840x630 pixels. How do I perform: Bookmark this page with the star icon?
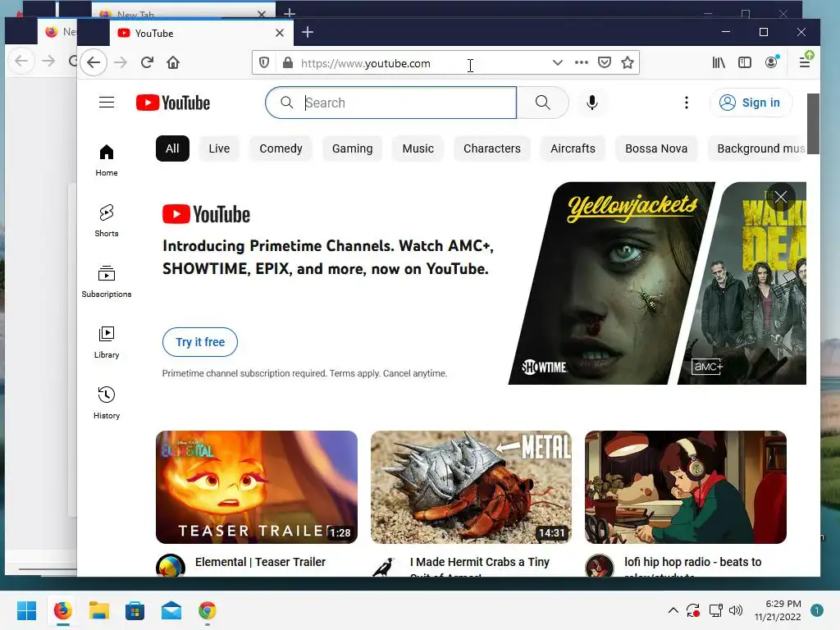(628, 62)
